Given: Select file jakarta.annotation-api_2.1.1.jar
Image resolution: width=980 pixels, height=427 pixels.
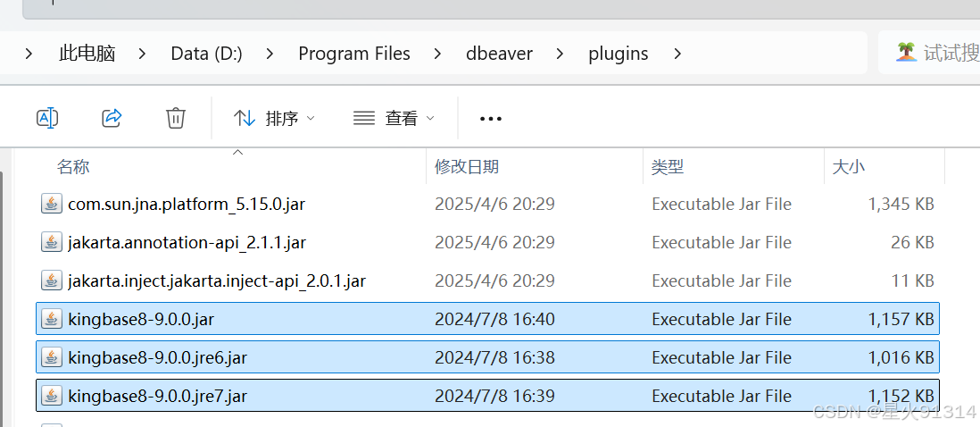Looking at the screenshot, I should pyautogui.click(x=487, y=242).
